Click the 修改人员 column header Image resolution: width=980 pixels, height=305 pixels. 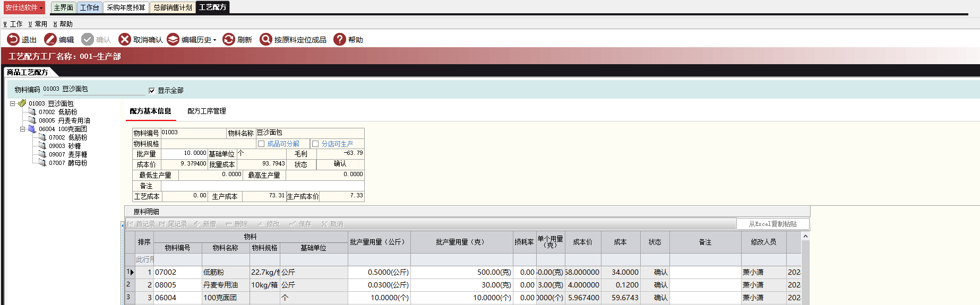click(x=763, y=242)
